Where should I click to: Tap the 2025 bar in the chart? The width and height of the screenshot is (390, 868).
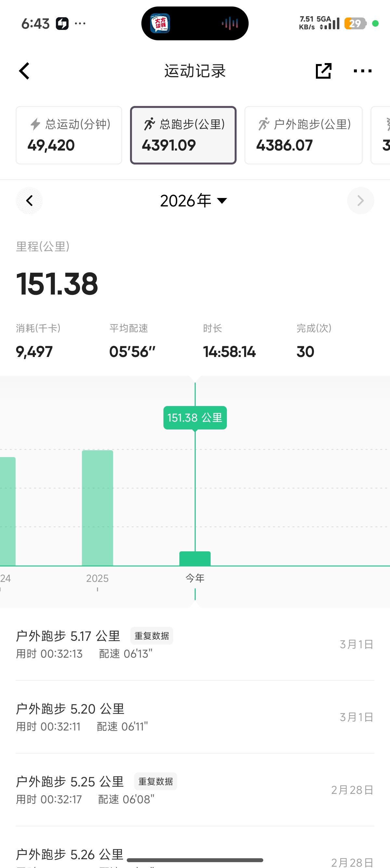pyautogui.click(x=97, y=508)
